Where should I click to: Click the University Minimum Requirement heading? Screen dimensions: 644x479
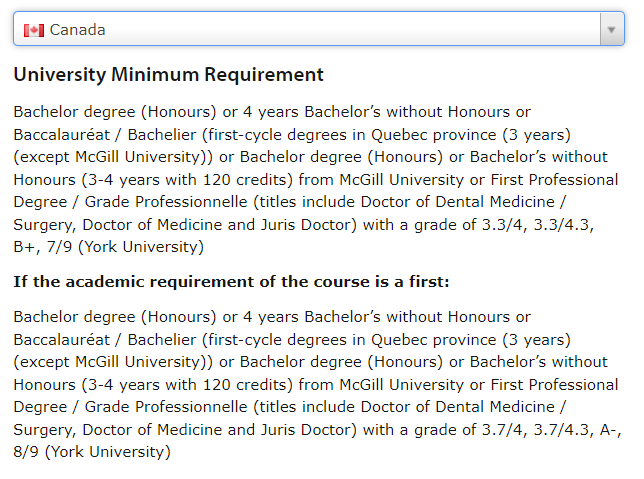point(168,75)
